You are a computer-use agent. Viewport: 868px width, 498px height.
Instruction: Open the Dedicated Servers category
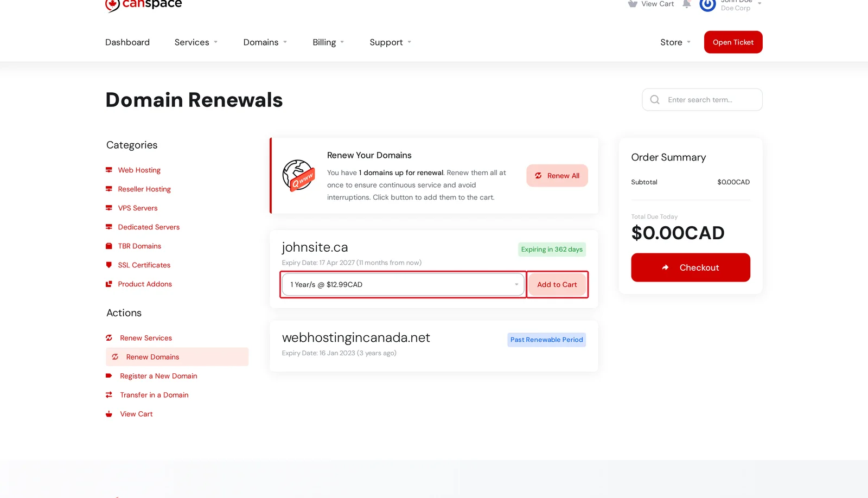click(x=149, y=227)
